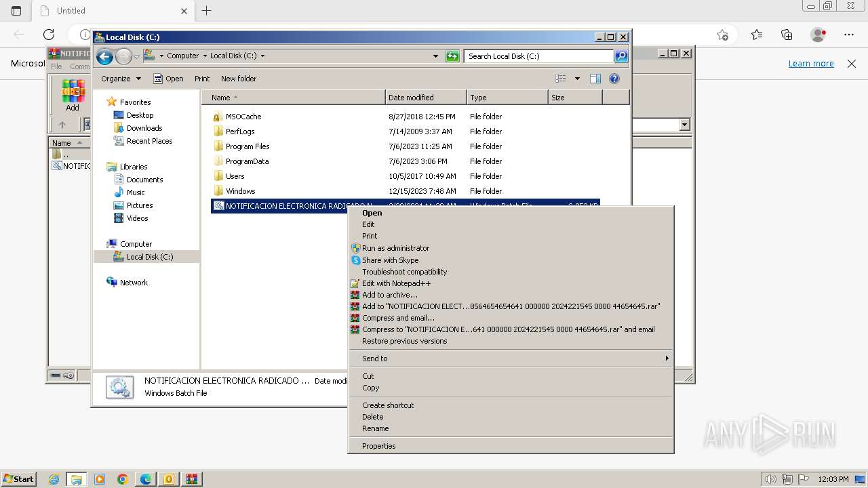Open the WinRAR path dropdown
868x488 pixels.
(684, 125)
